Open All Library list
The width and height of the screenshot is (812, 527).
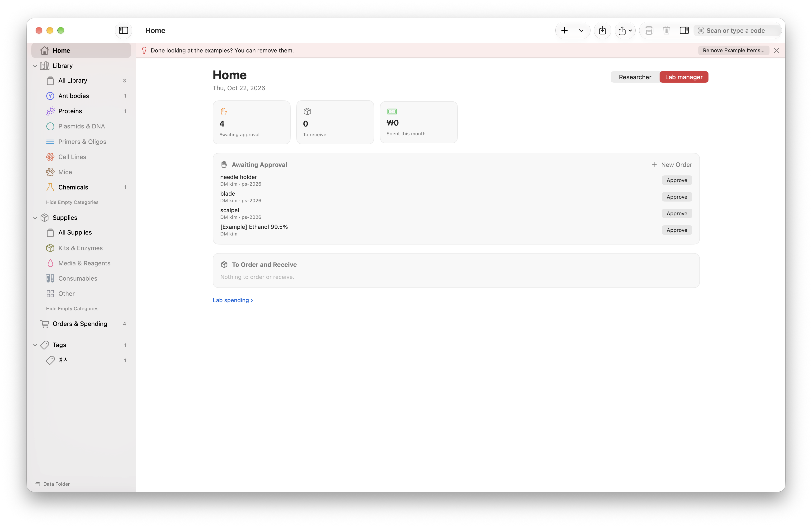pyautogui.click(x=81, y=80)
